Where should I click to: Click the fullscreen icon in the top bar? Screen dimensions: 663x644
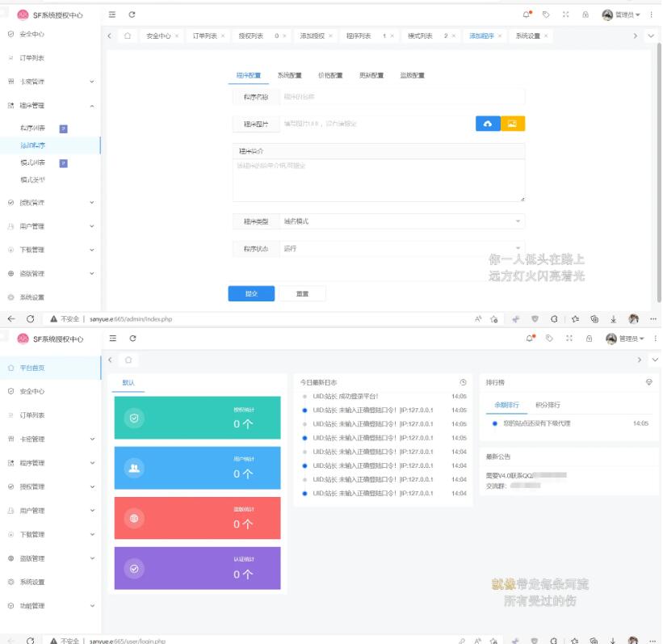point(568,15)
